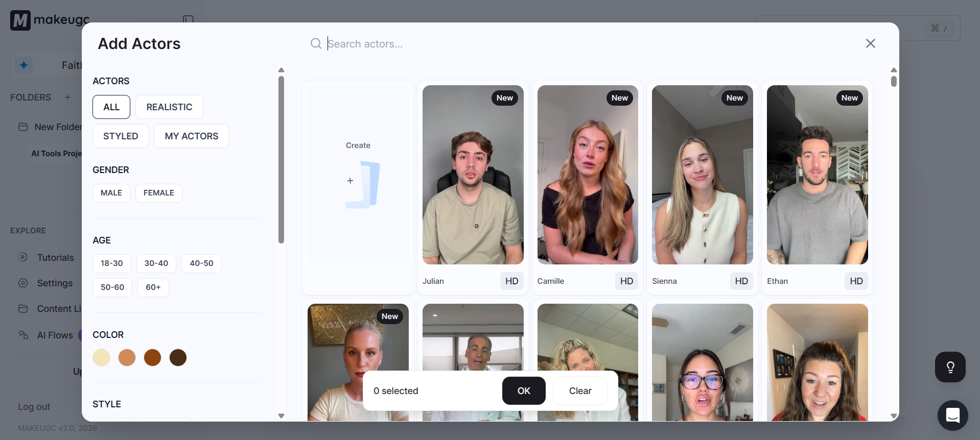Select the Ethan actor thumbnail
Screen dimensions: 980x440
click(818, 175)
